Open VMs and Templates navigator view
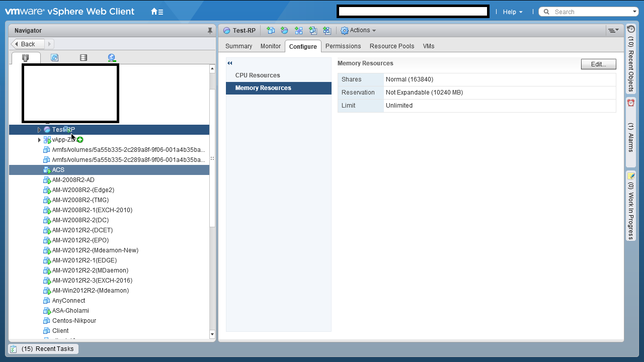Image resolution: width=644 pixels, height=362 pixels. click(54, 58)
